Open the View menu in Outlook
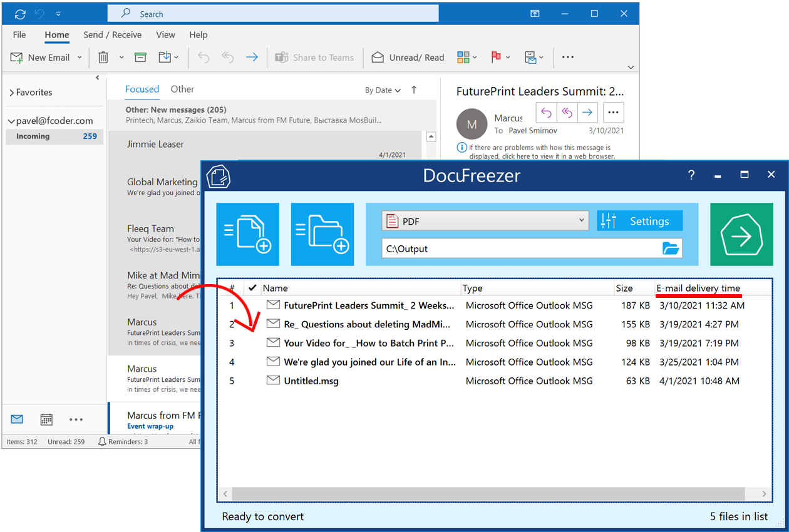Image resolution: width=789 pixels, height=532 pixels. [x=165, y=35]
